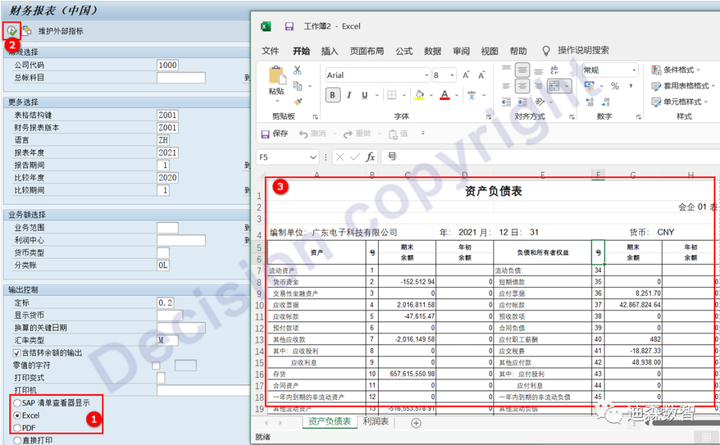Click the Increase Decimal icon

click(590, 102)
